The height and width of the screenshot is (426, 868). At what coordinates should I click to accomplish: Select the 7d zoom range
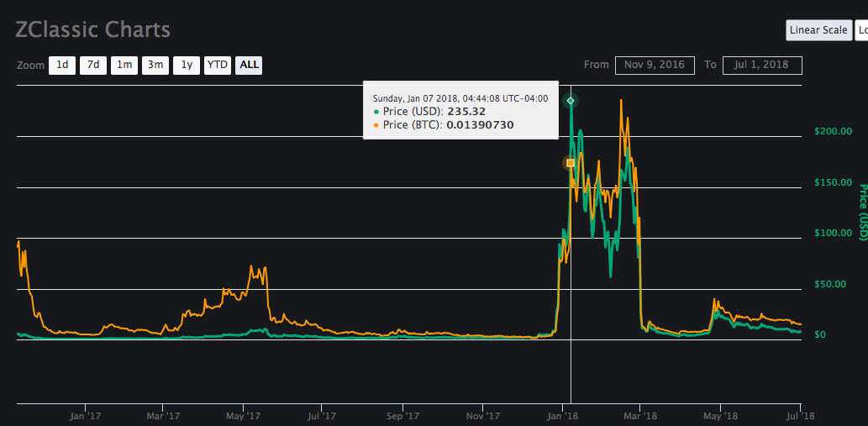coord(93,66)
